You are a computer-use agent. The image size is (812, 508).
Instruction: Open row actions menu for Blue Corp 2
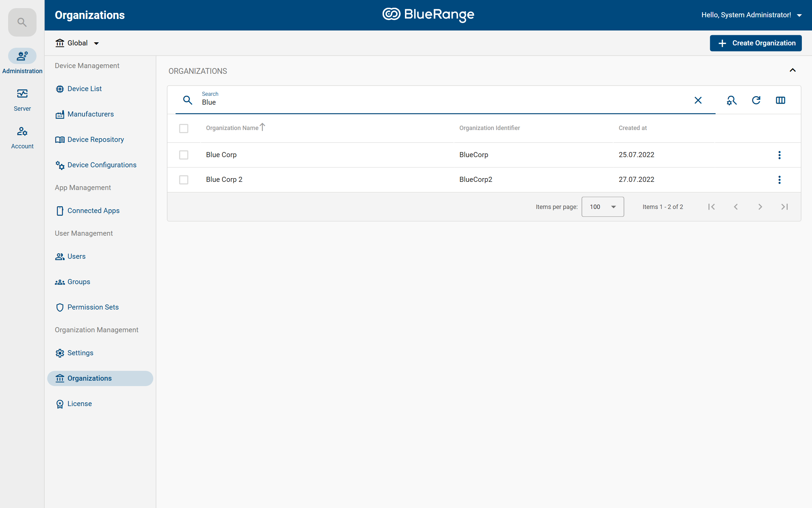click(x=780, y=179)
